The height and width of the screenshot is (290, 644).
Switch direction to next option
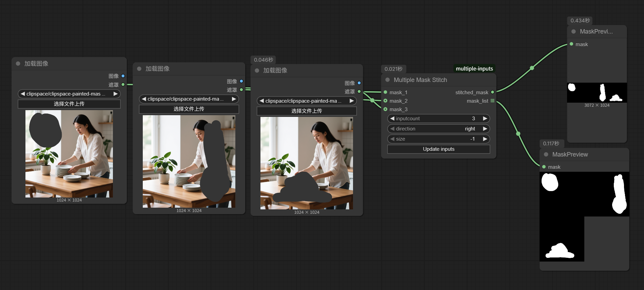[x=485, y=129]
